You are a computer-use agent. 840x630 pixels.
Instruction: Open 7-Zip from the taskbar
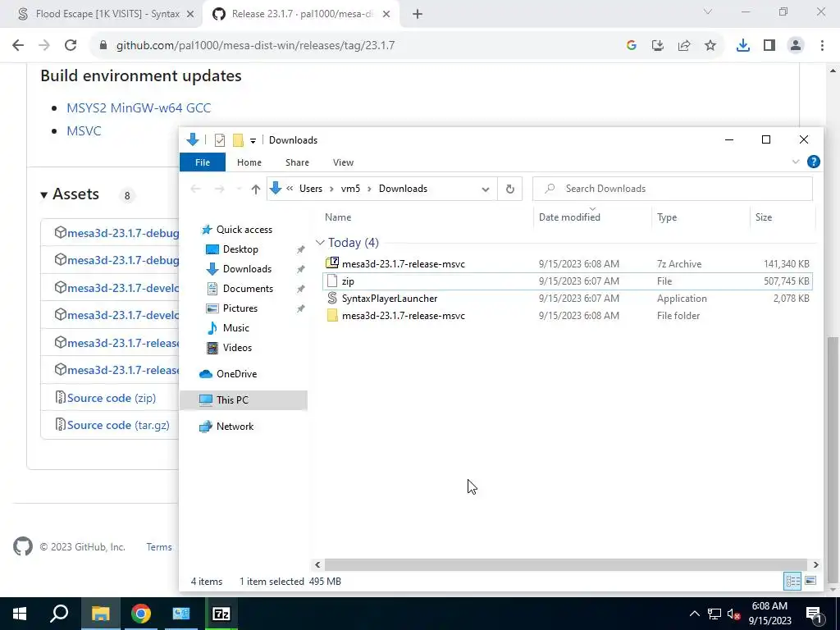click(x=221, y=614)
